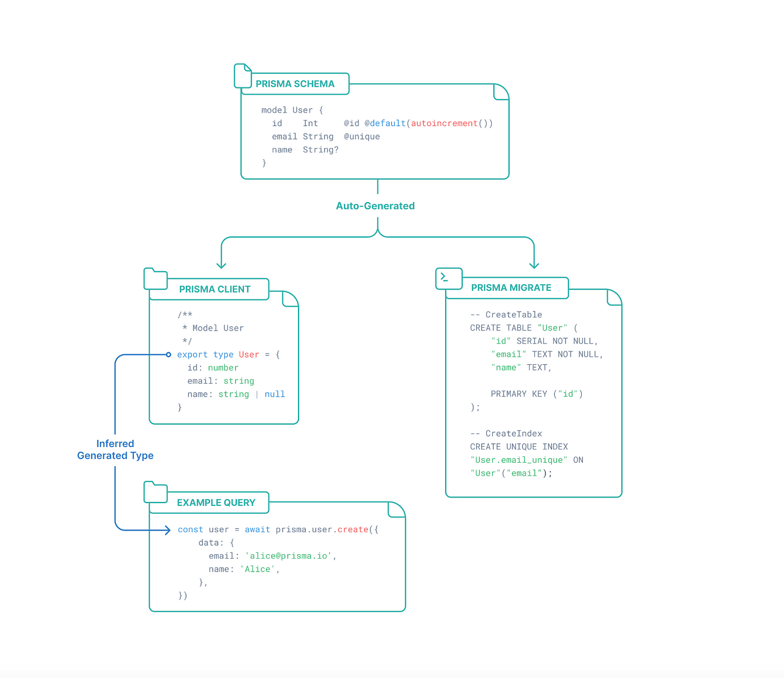
Task: Click the red 'create' method name
Action: 353,530
